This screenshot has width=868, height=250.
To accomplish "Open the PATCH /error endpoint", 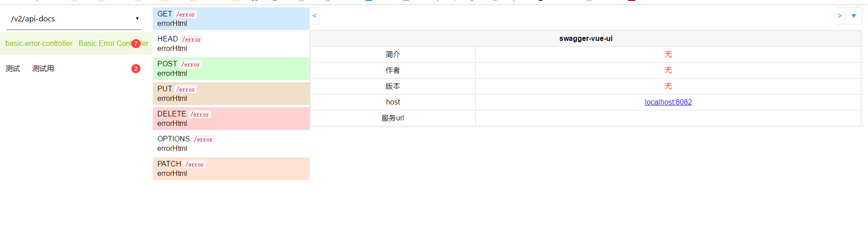I will (x=231, y=169).
